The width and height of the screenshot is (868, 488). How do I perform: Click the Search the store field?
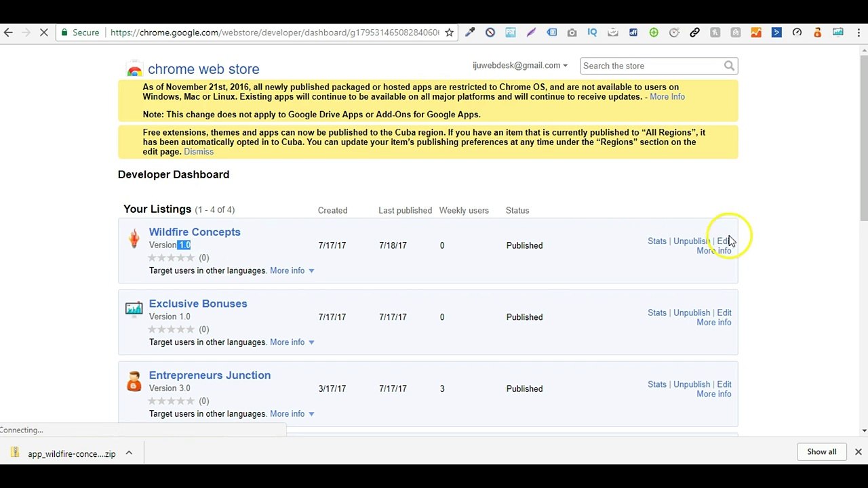(x=652, y=66)
